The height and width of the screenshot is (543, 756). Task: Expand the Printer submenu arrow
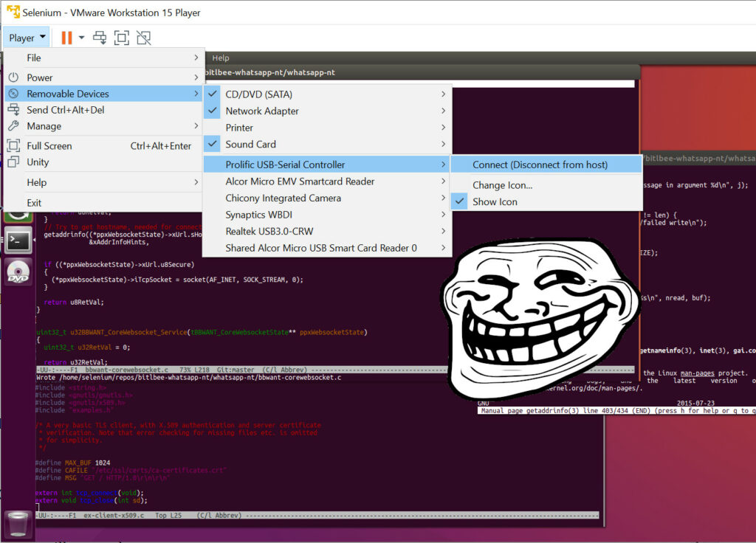click(444, 127)
